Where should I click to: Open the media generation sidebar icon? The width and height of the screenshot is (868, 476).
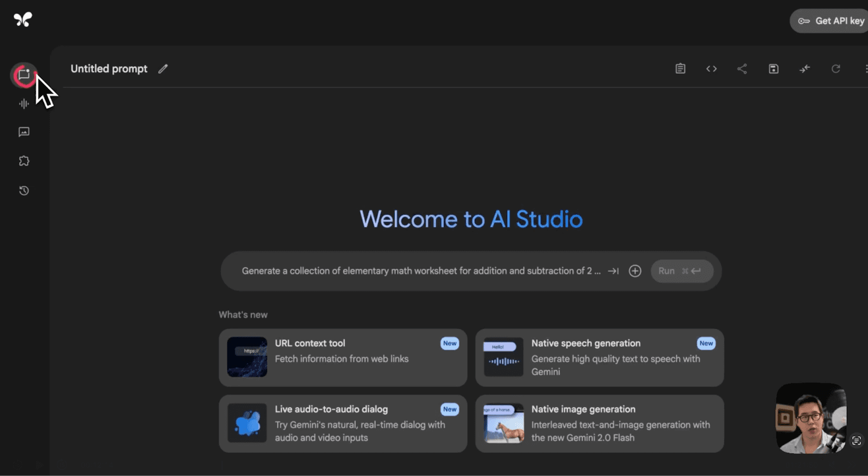coord(24,132)
